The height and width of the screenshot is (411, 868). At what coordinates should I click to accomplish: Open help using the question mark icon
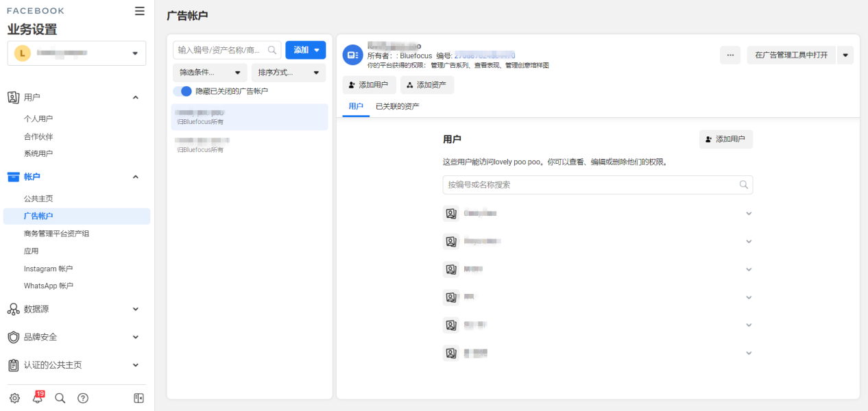pos(82,397)
